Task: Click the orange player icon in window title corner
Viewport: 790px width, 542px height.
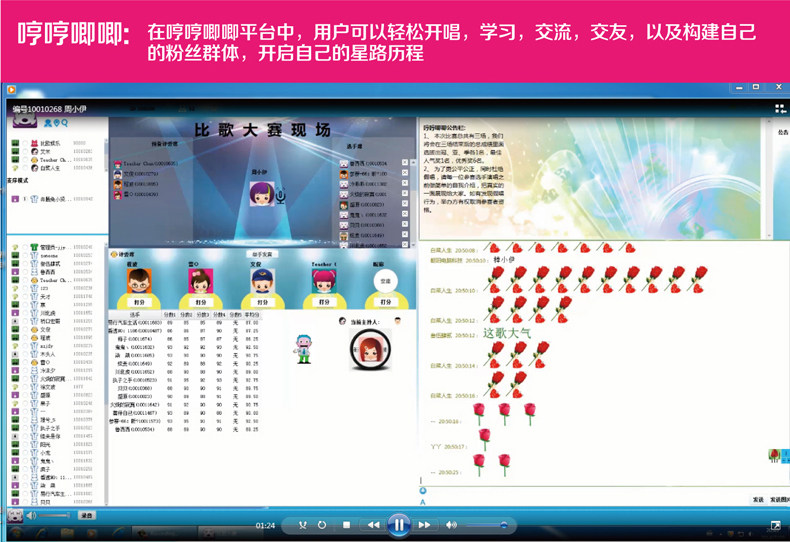Action: (x=12, y=90)
